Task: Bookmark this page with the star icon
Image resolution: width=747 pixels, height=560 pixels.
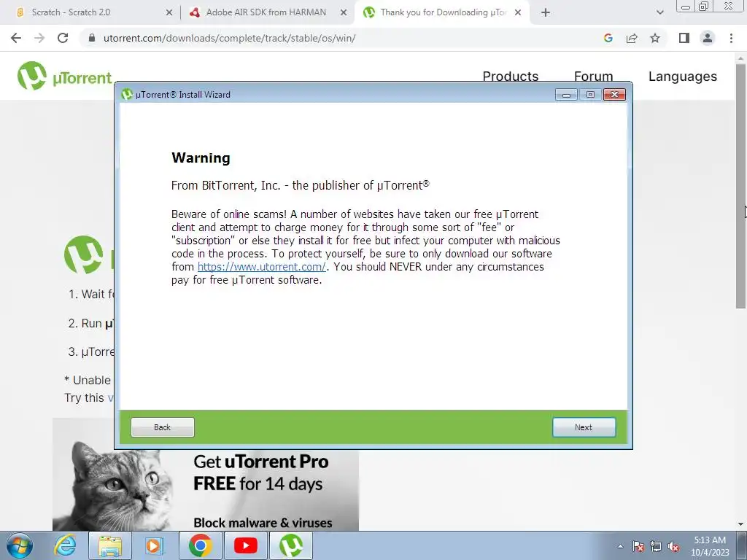Action: (655, 38)
